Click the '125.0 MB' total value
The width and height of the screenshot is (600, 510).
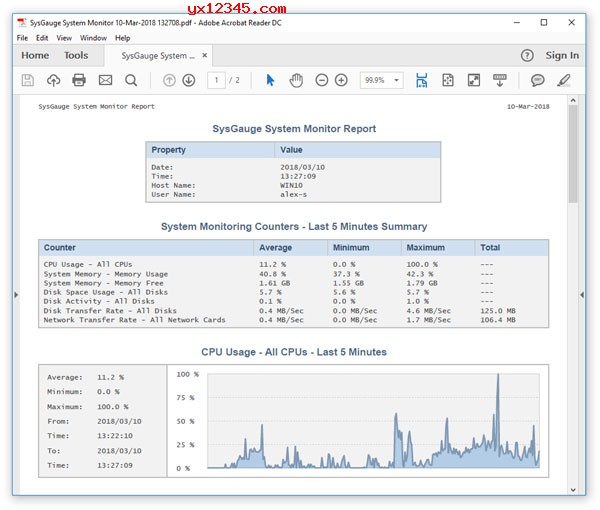coord(498,311)
